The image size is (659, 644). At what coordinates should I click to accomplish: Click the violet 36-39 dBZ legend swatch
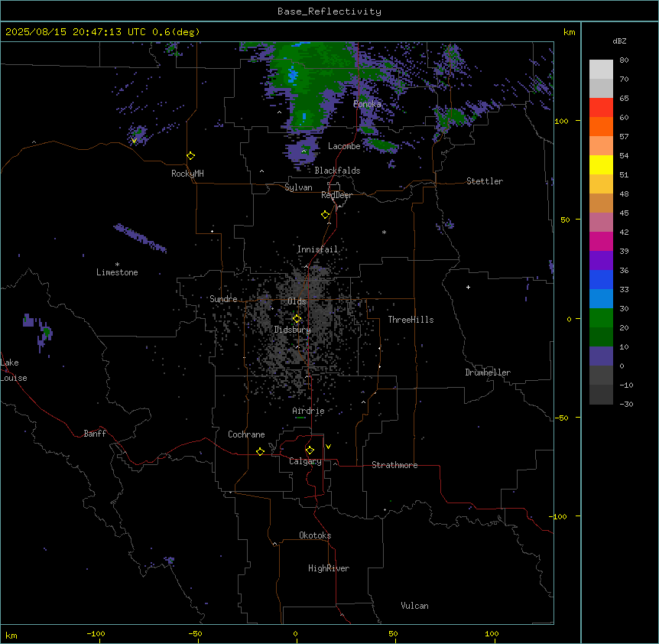click(x=601, y=261)
